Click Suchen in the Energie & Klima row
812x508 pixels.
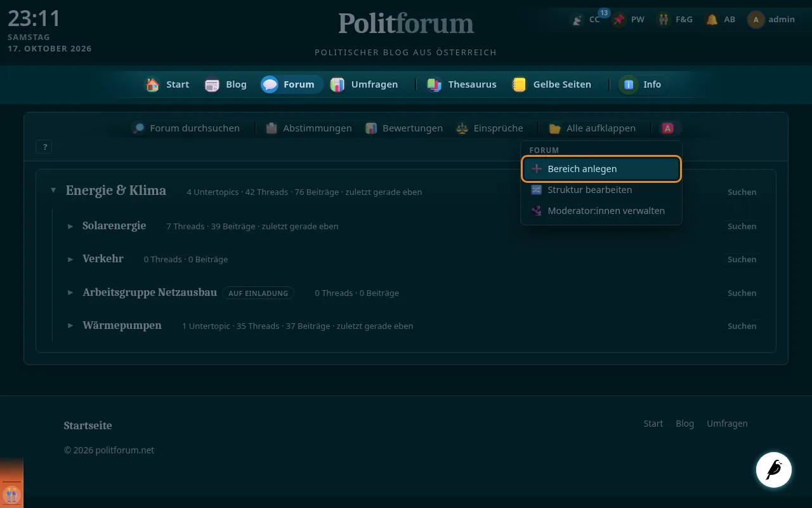tap(742, 192)
